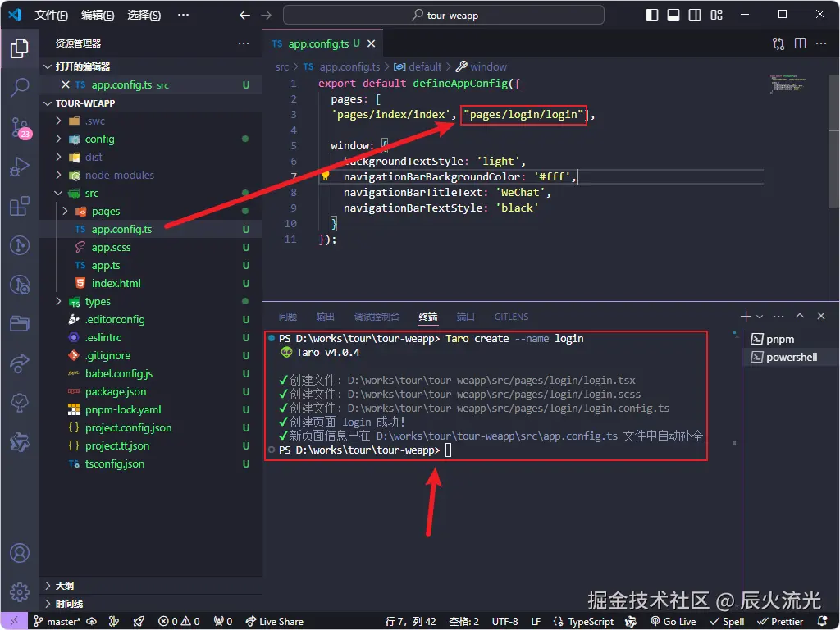Click the errors and warnings count in status bar
This screenshot has height=630, width=840.
(x=179, y=622)
